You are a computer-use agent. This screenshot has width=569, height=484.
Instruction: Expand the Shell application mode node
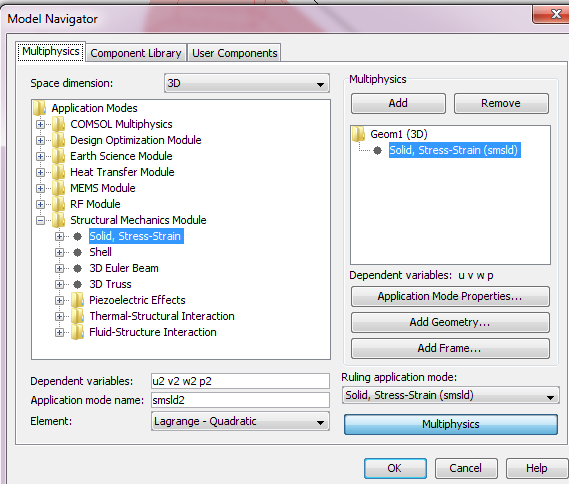click(x=60, y=252)
